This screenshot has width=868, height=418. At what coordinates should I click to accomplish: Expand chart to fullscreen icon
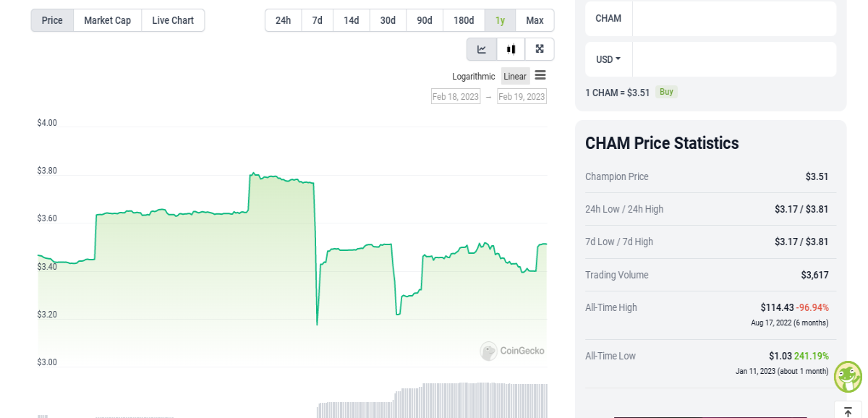(540, 49)
